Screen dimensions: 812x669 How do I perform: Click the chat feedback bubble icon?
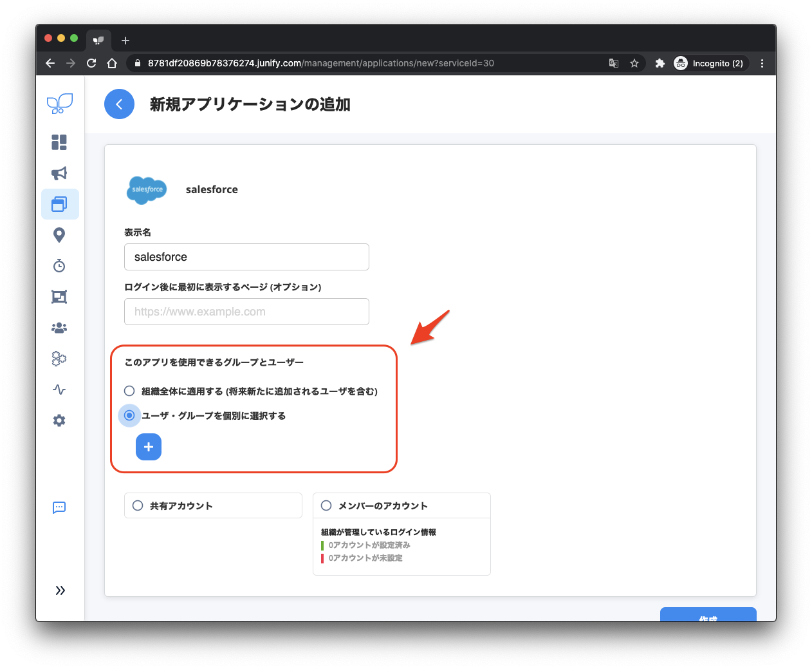(x=59, y=507)
